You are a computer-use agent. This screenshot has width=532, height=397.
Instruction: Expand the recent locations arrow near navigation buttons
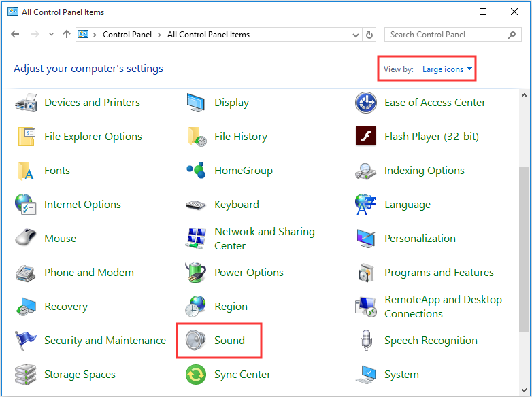[x=52, y=35]
